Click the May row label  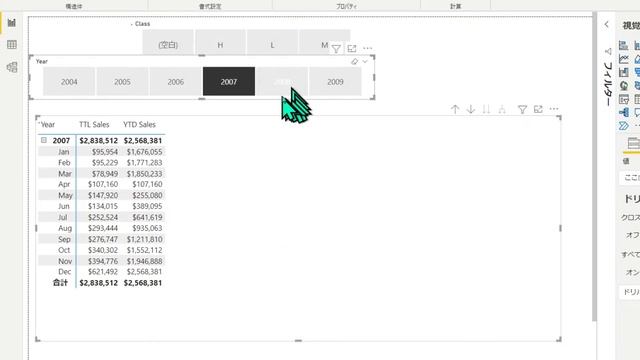(65, 195)
